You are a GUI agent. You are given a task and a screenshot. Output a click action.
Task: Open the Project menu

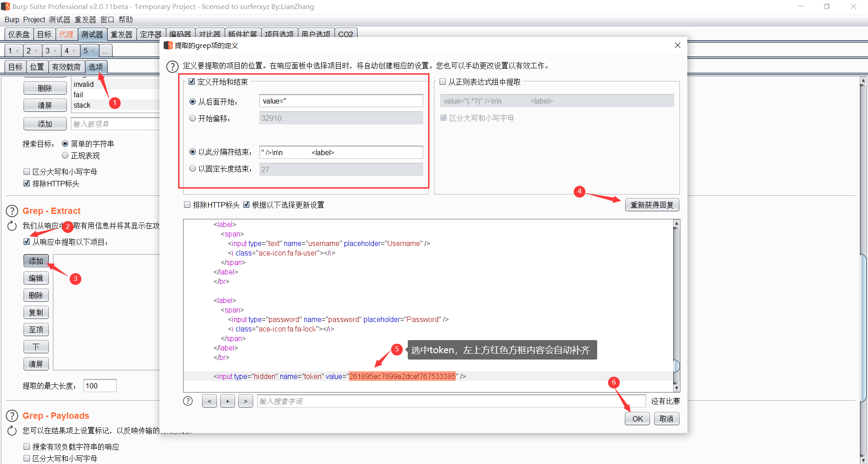34,19
